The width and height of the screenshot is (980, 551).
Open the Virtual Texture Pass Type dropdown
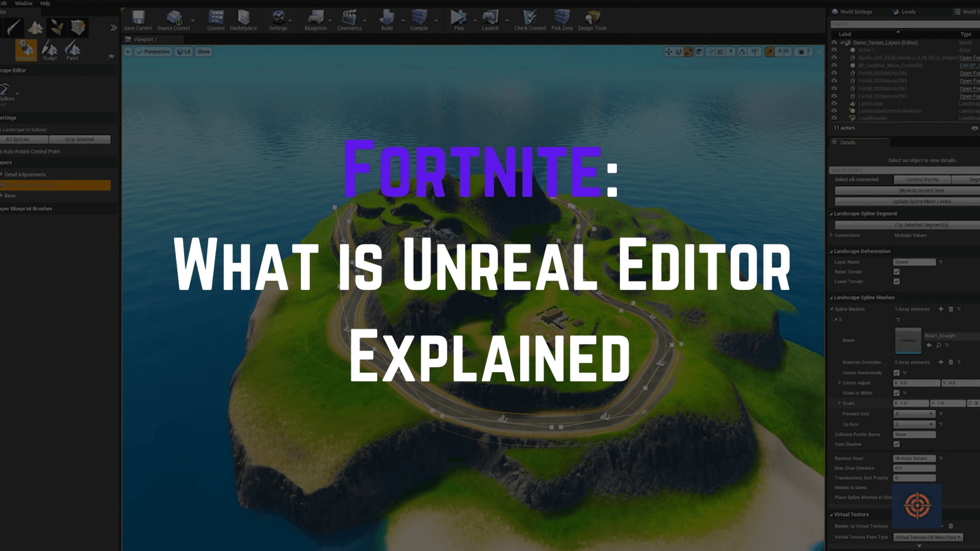(x=928, y=537)
